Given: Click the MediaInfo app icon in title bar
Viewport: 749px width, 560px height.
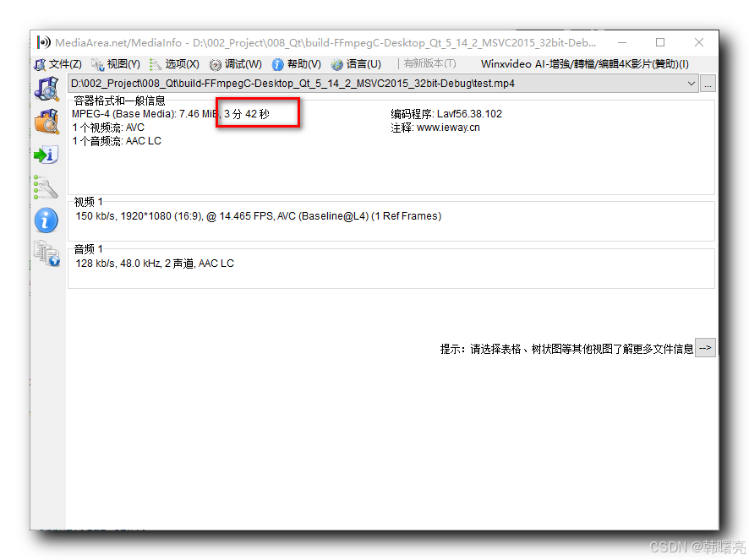Looking at the screenshot, I should pos(43,42).
